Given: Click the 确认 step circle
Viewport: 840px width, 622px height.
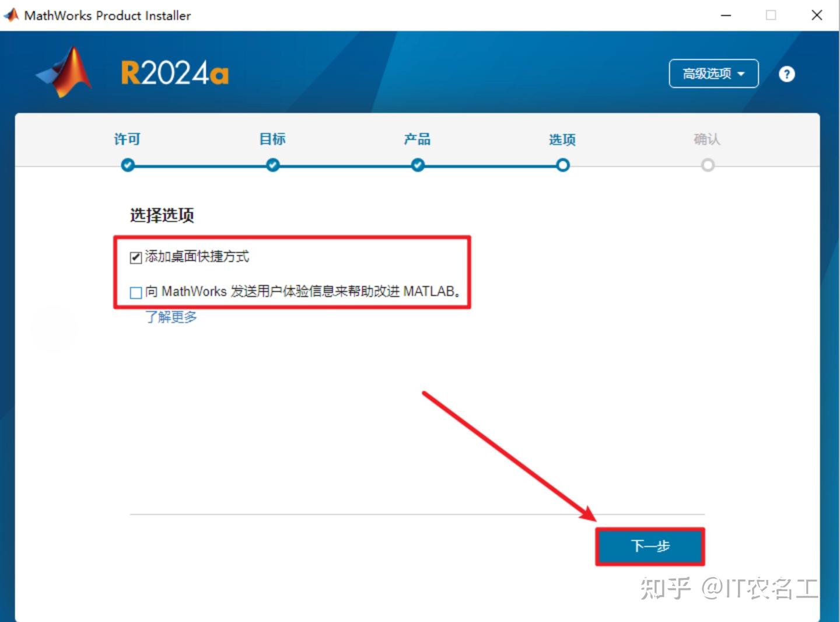Looking at the screenshot, I should [708, 165].
